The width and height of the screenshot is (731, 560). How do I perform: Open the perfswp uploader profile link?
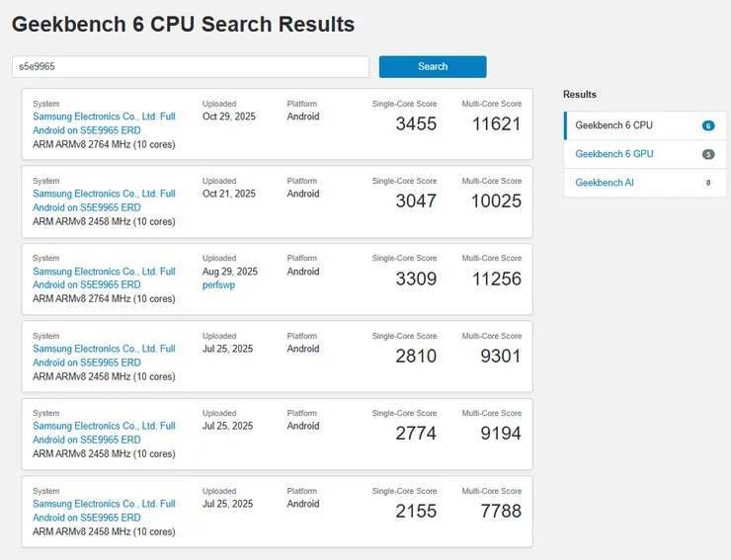click(218, 284)
